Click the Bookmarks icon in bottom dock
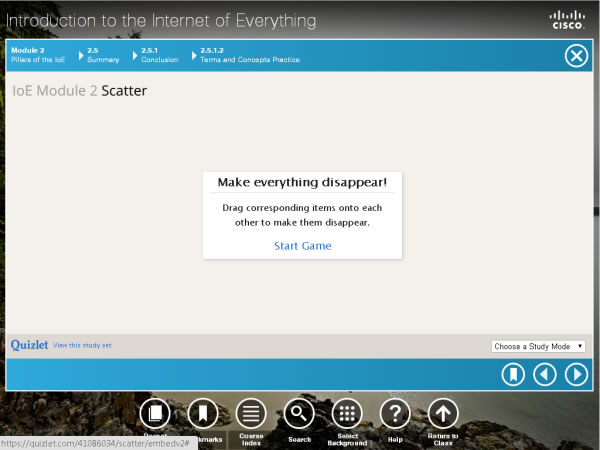This screenshot has width=600, height=450. [202, 413]
